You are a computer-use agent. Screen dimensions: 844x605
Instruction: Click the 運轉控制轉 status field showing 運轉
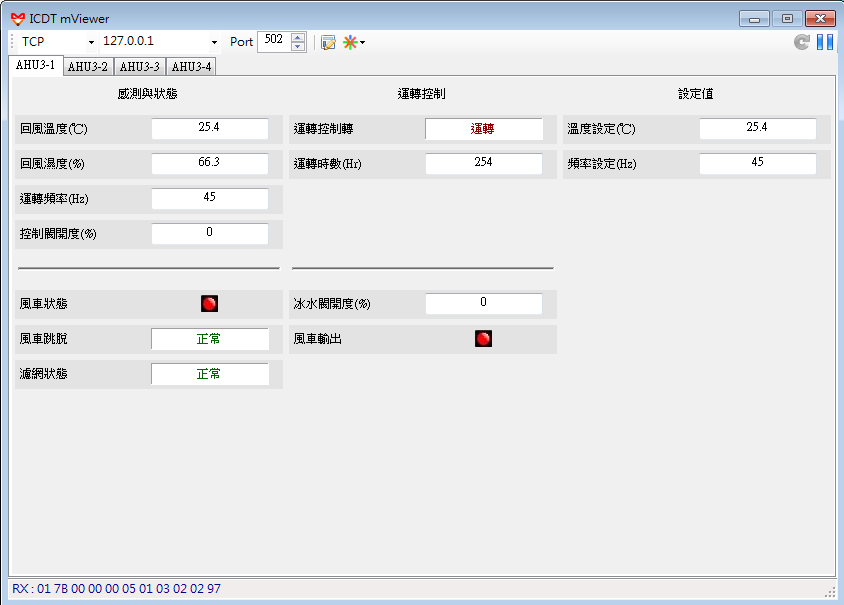pyautogui.click(x=483, y=129)
